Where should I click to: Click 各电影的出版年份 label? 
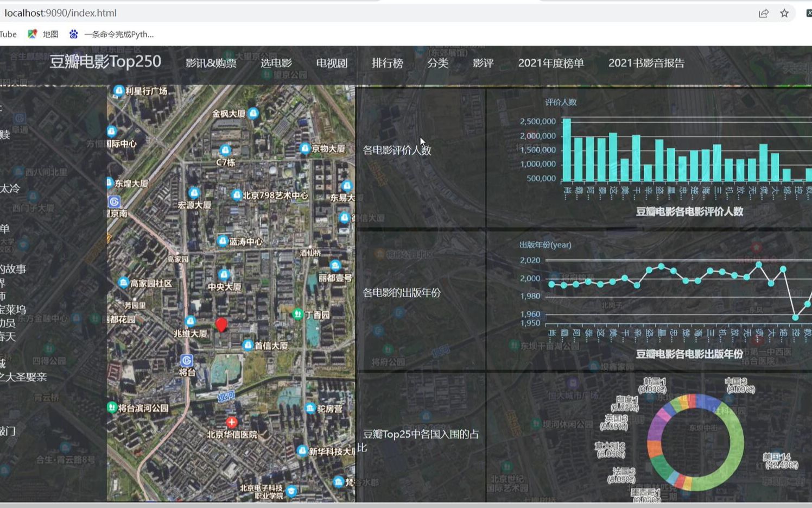(x=402, y=293)
